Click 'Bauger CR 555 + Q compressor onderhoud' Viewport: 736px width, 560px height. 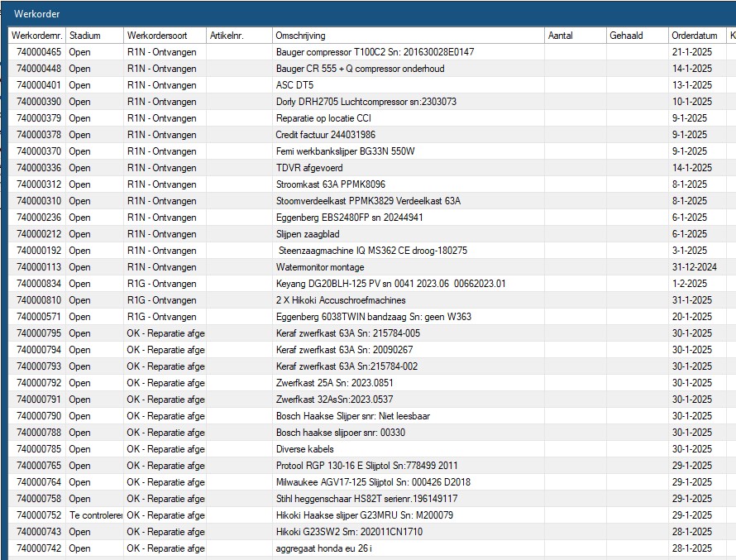click(360, 69)
